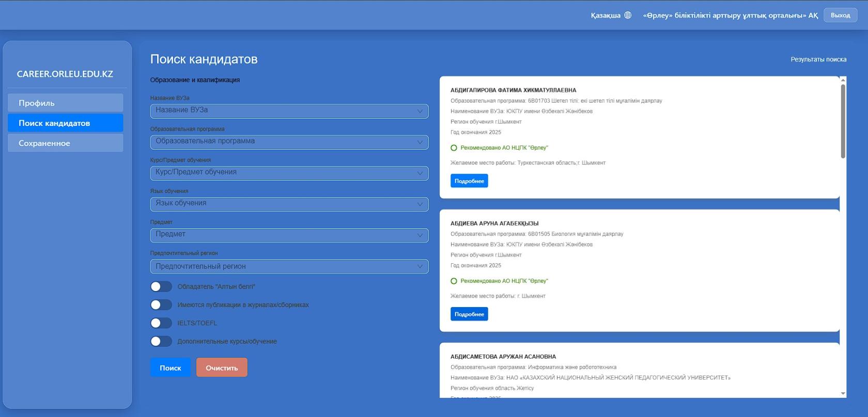Viewport: 868px width, 417px height.
Task: Click text "Желаемое место работы: г. Шымкент"
Action: pos(498,296)
